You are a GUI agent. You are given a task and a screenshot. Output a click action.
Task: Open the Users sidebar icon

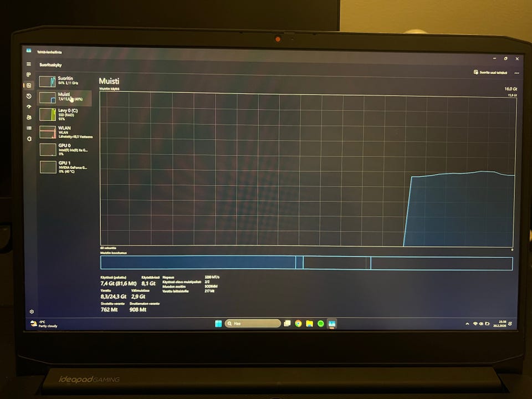coord(29,117)
